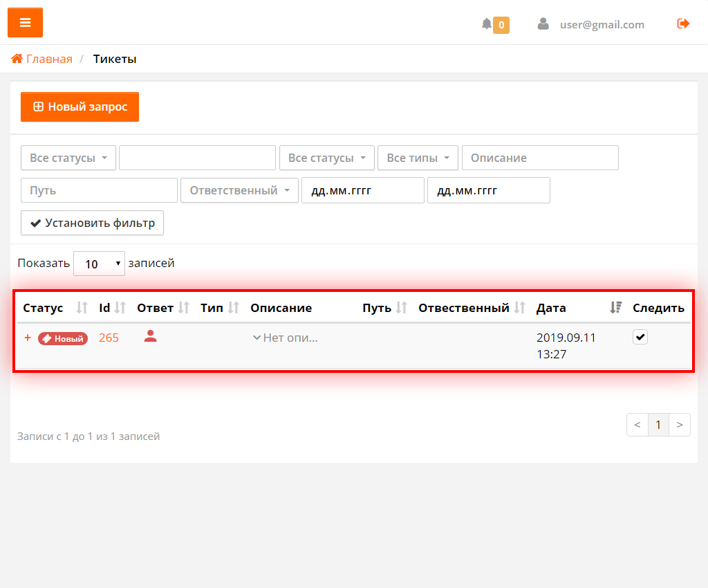The image size is (708, 588).
Task: Click the red person icon in Ответ column
Action: 150,337
